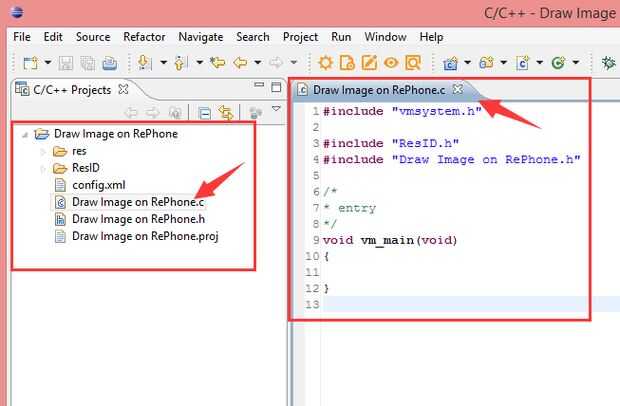Open the New Class dropdown arrow
The image size is (620, 406).
(x=576, y=62)
